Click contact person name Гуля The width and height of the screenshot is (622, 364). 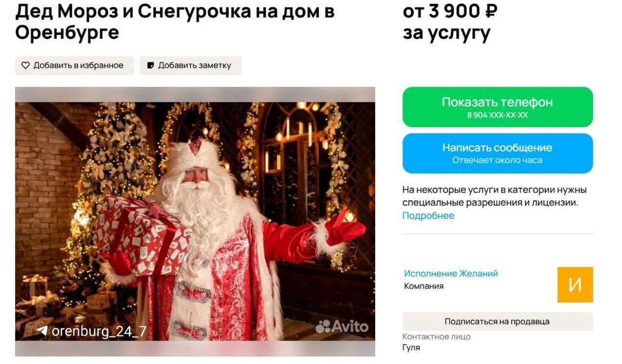(411, 348)
